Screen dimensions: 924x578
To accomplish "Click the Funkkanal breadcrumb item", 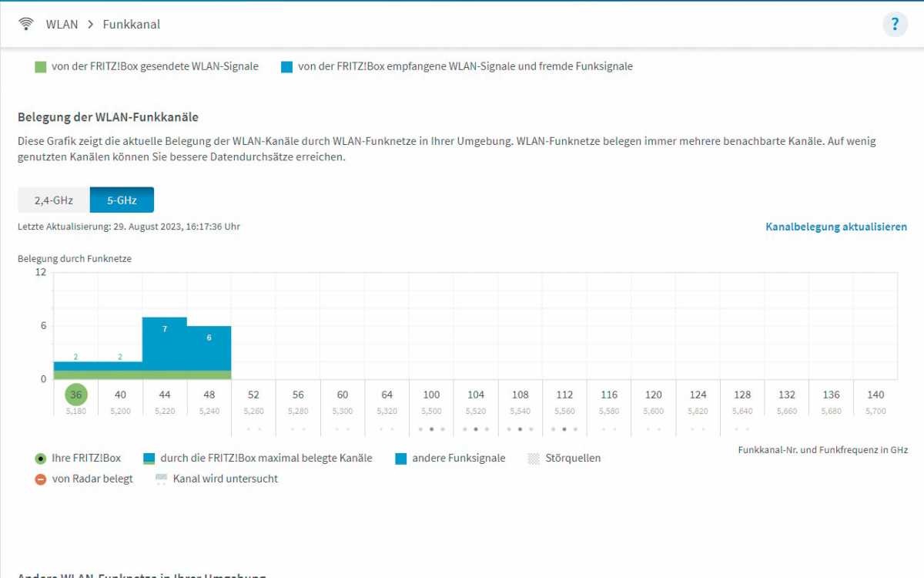I will click(132, 24).
